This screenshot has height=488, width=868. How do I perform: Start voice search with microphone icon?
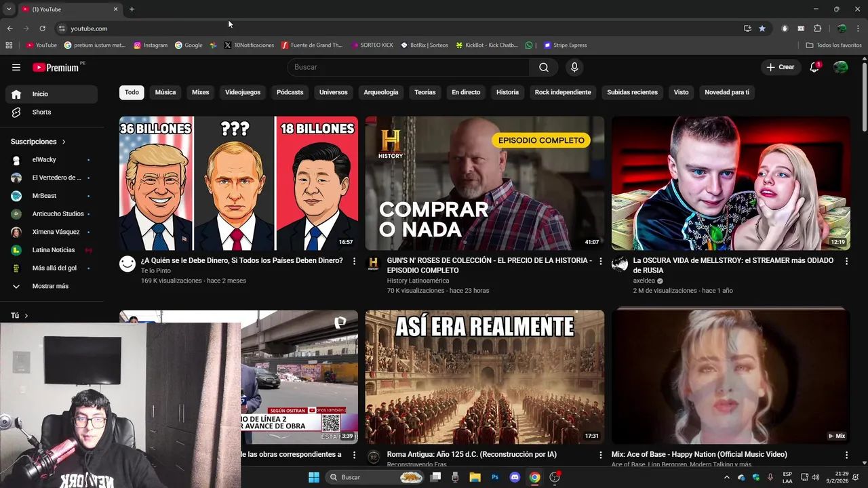pos(574,67)
